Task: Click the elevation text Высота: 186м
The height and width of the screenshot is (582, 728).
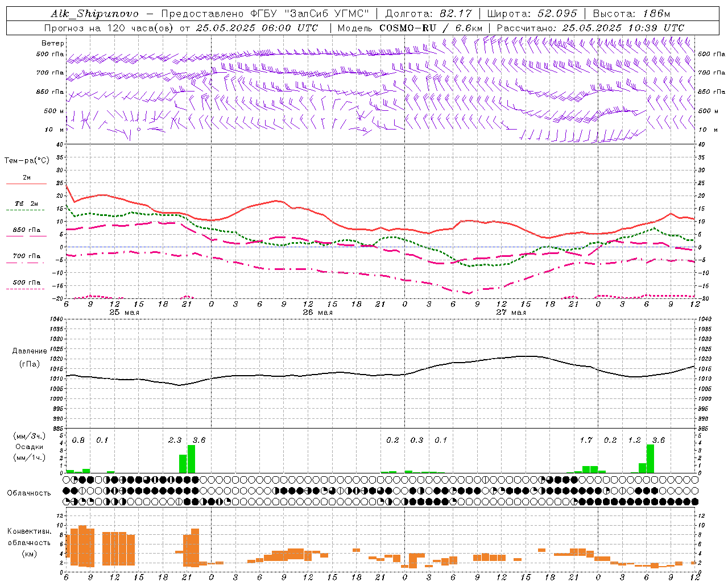Action: (x=631, y=14)
